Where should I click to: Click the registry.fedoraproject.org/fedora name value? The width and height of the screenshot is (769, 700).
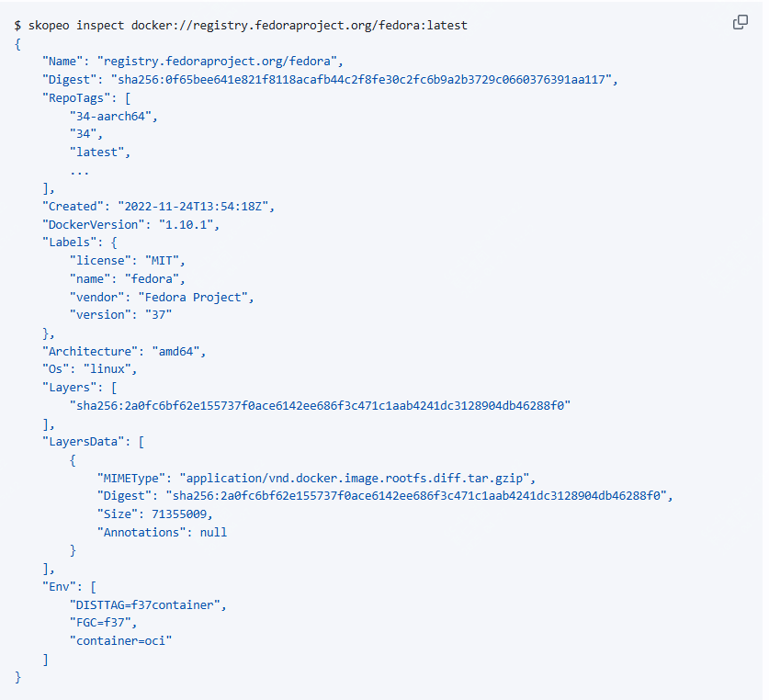[220, 62]
